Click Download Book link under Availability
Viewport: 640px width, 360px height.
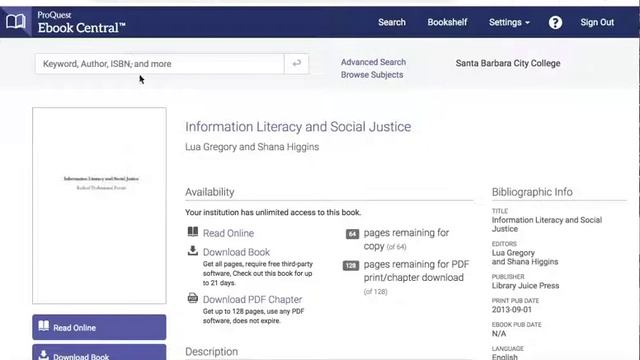236,252
